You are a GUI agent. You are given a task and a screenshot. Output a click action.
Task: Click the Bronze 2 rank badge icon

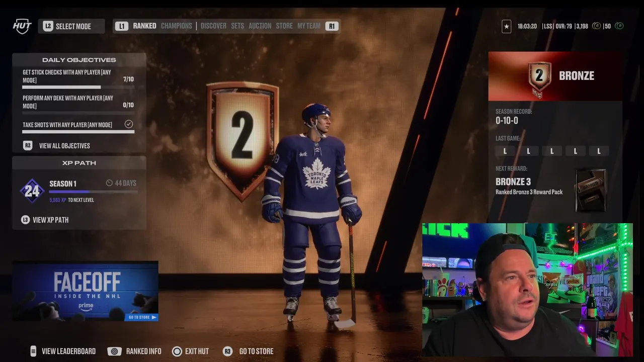(x=539, y=78)
